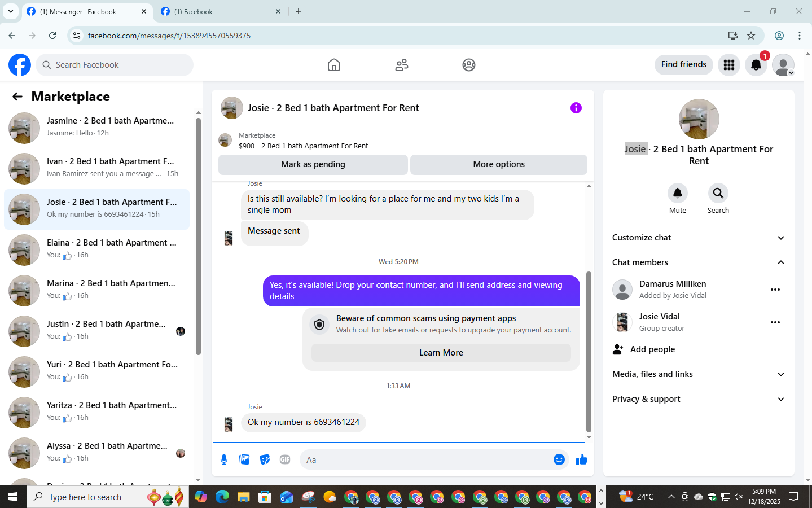The image size is (812, 508).
Task: Click the Find friends button
Action: (x=684, y=64)
